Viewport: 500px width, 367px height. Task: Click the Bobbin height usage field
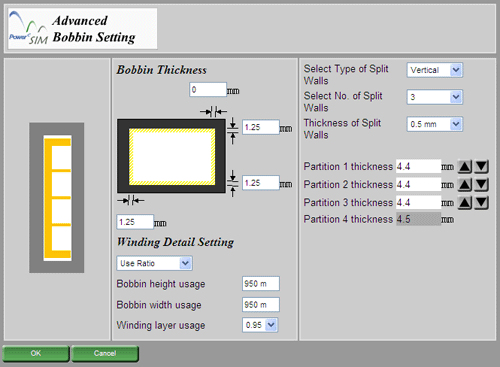pyautogui.click(x=261, y=284)
